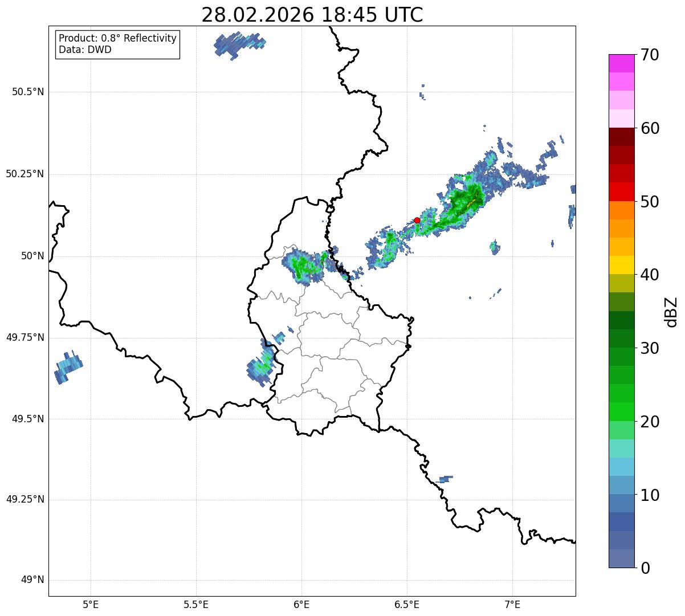Click the colorbar's 30 tick label
This screenshot has width=685, height=616.
650,348
